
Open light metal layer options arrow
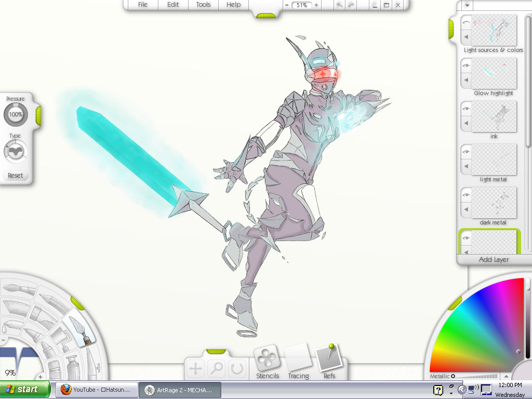(x=466, y=166)
